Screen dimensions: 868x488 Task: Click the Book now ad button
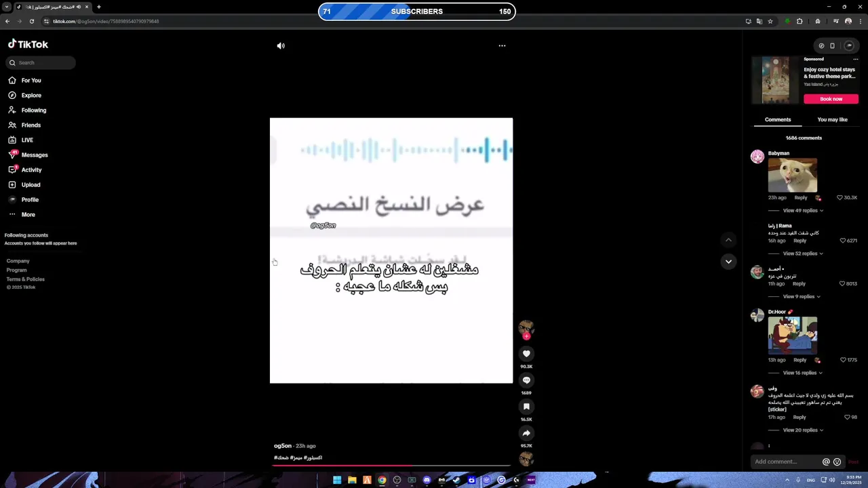coord(831,99)
